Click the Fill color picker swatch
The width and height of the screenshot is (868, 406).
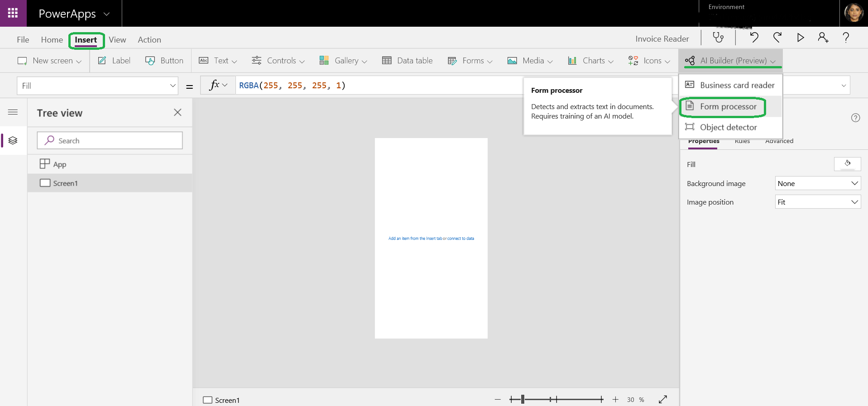pyautogui.click(x=847, y=164)
